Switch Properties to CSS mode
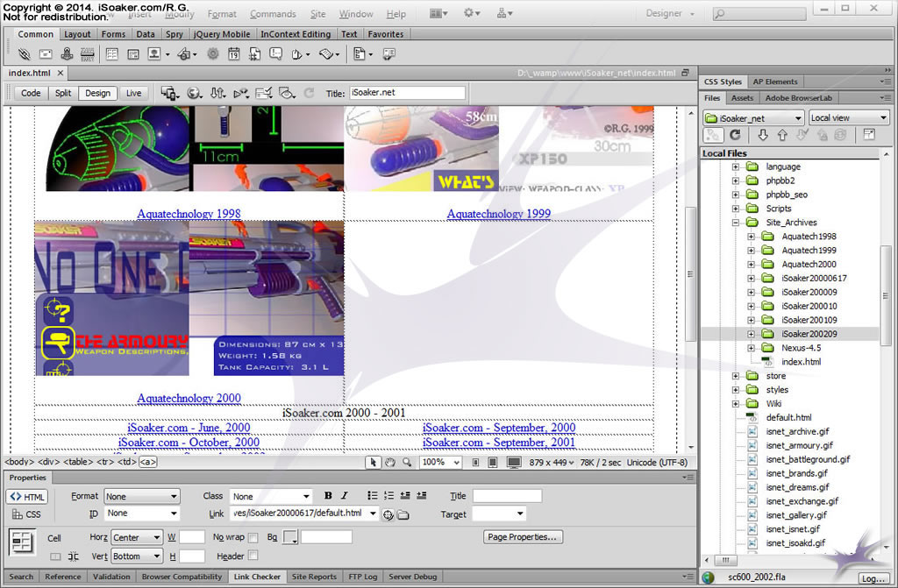This screenshot has width=898, height=588. pos(27,514)
